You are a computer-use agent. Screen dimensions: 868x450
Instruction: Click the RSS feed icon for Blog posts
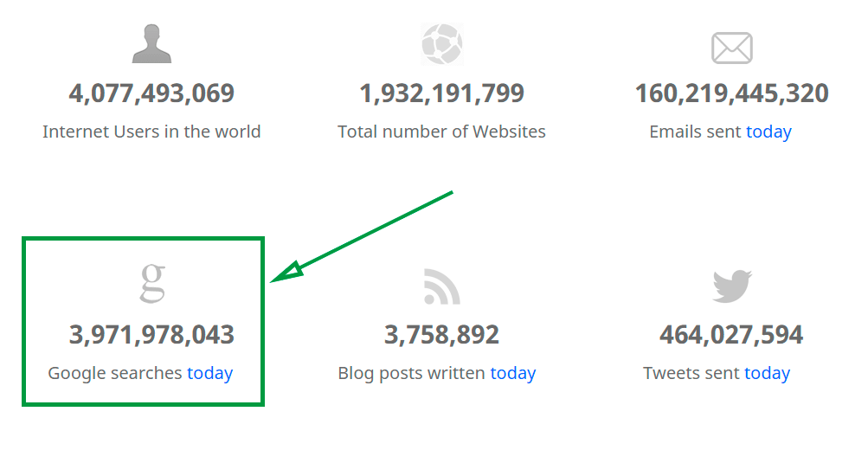coord(441,286)
